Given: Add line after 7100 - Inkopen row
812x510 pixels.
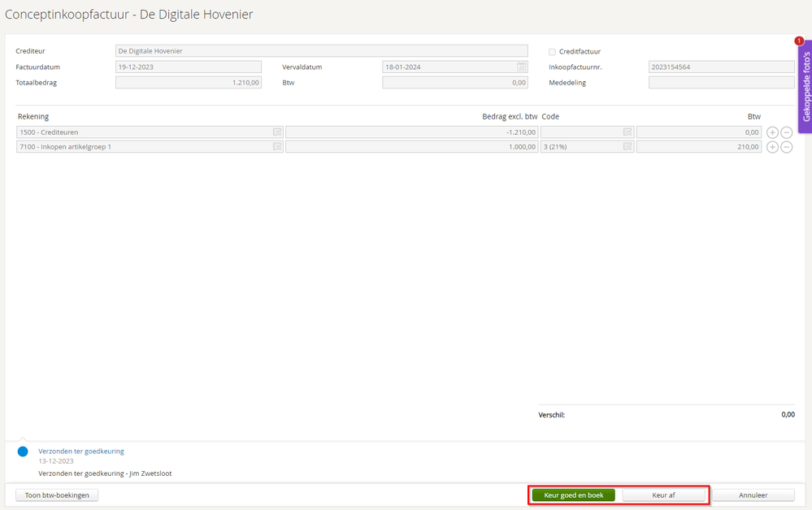Looking at the screenshot, I should click(x=772, y=148).
